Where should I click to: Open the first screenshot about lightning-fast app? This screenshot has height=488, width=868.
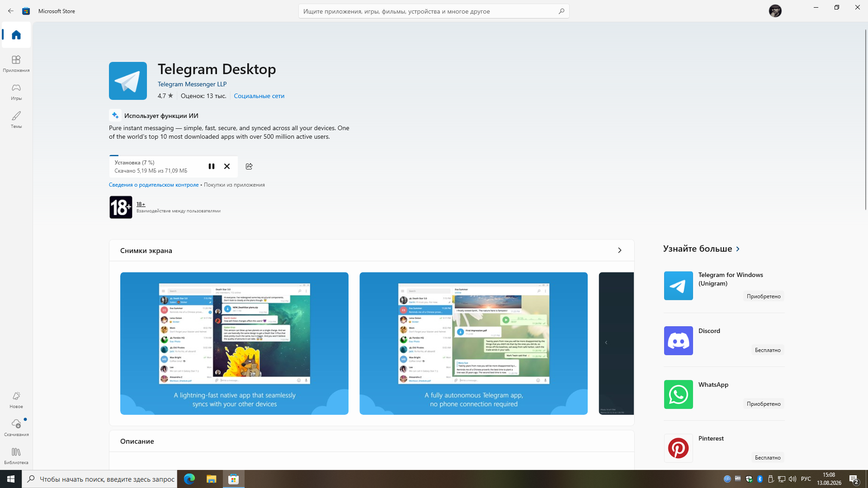click(x=234, y=343)
